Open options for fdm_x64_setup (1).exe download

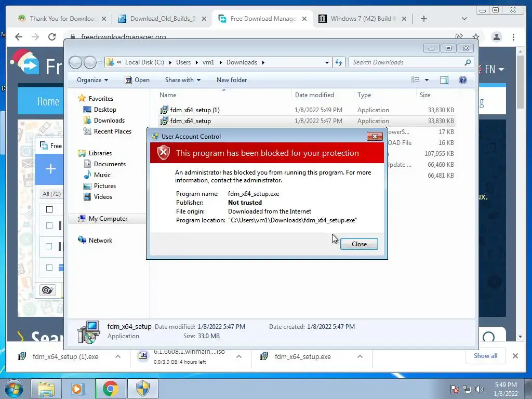click(x=118, y=356)
